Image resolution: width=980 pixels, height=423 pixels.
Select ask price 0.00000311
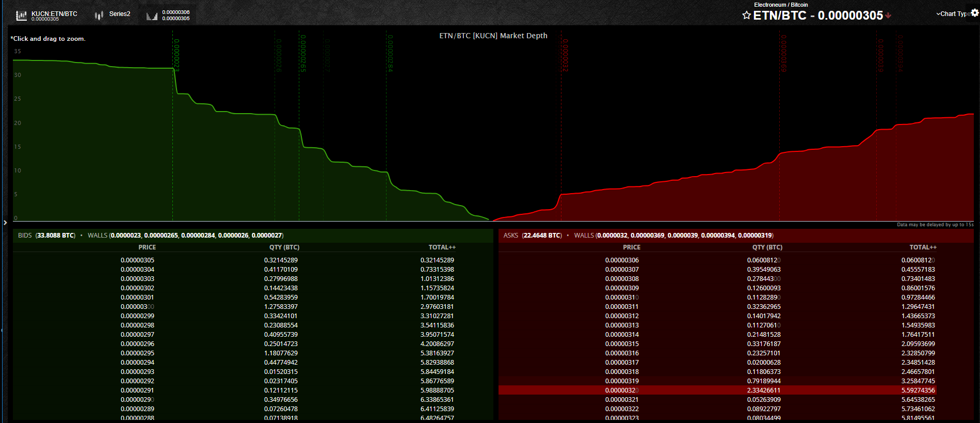[x=622, y=307]
